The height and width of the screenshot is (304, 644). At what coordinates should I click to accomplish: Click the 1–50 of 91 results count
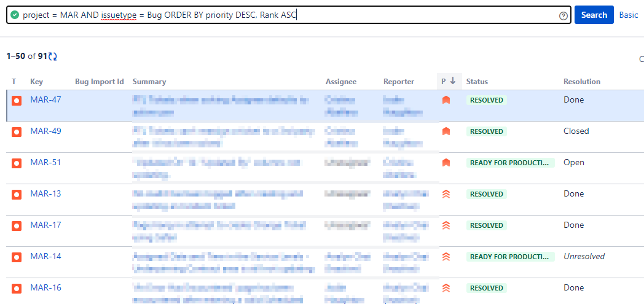click(27, 57)
